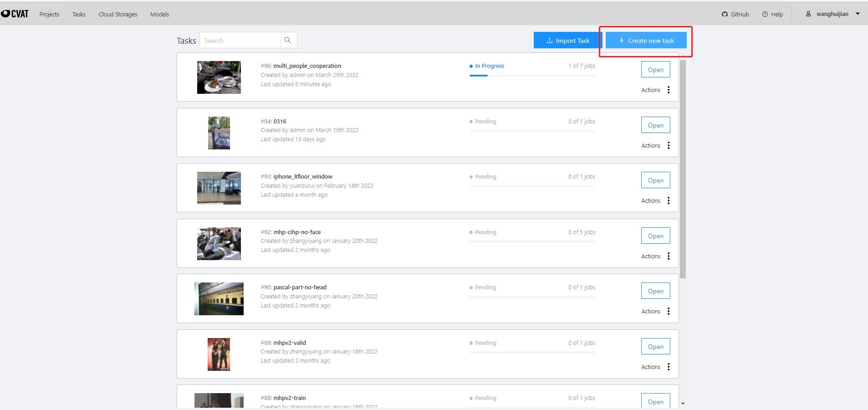Click the mhpv2-valid thumbnail
The width and height of the screenshot is (868, 410).
pyautogui.click(x=219, y=354)
